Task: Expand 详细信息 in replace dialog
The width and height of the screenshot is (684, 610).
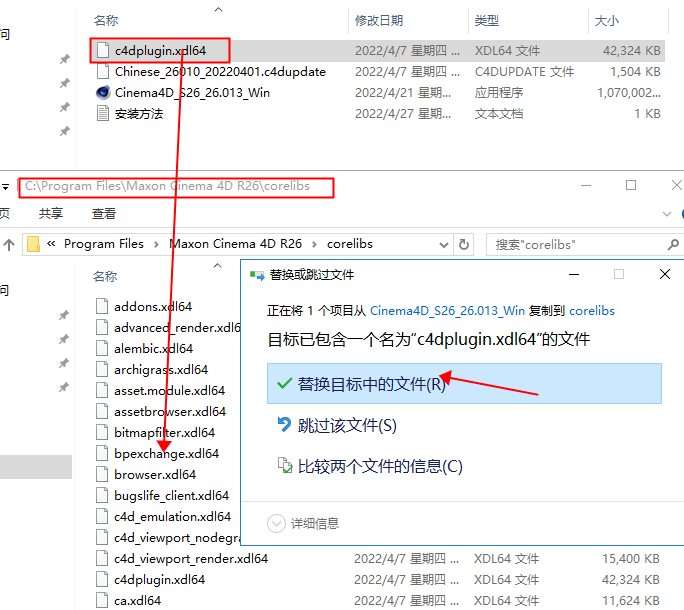Action: click(x=303, y=524)
